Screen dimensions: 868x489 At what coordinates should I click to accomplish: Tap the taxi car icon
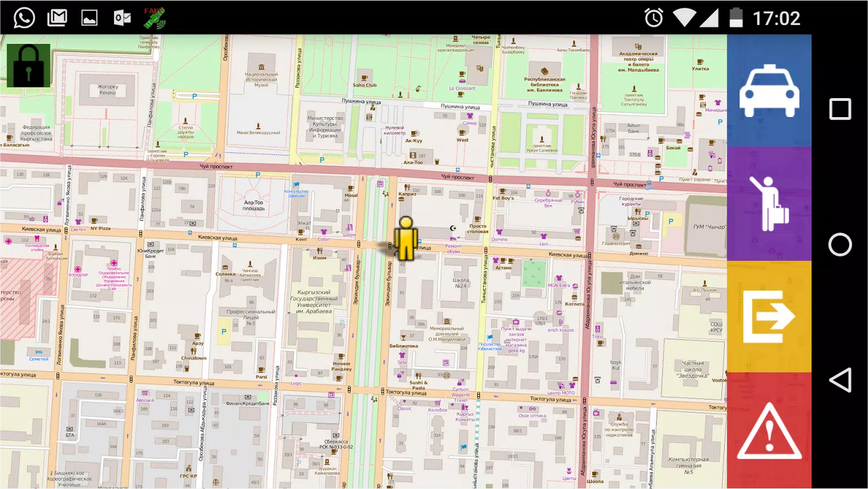coord(769,90)
